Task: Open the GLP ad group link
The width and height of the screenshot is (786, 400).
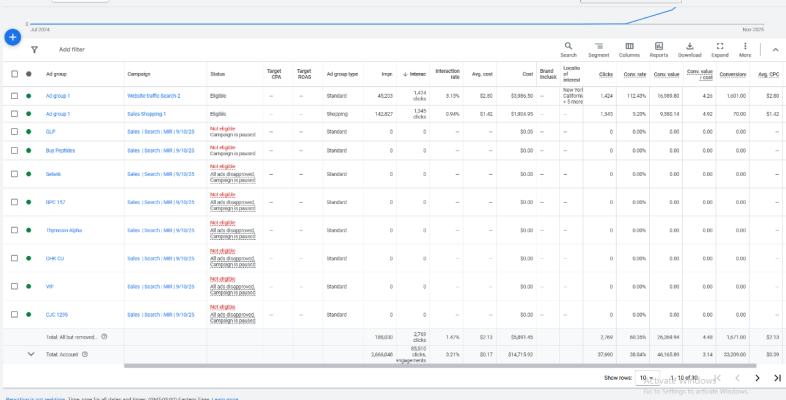Action: coord(50,132)
